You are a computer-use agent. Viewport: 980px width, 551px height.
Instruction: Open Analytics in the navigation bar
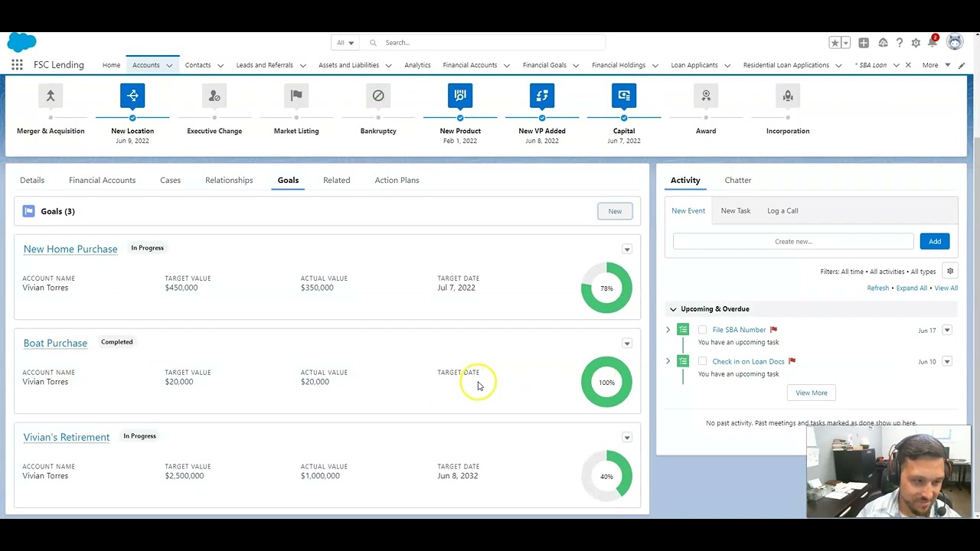(417, 65)
